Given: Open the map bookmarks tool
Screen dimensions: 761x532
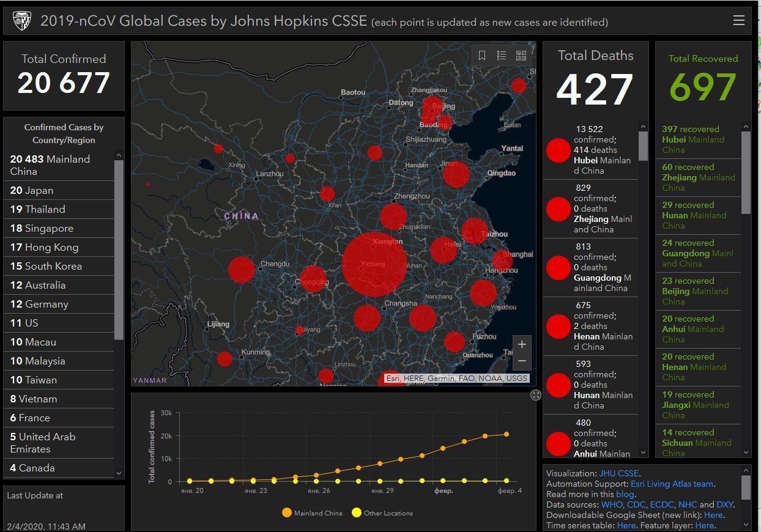Looking at the screenshot, I should tap(482, 56).
